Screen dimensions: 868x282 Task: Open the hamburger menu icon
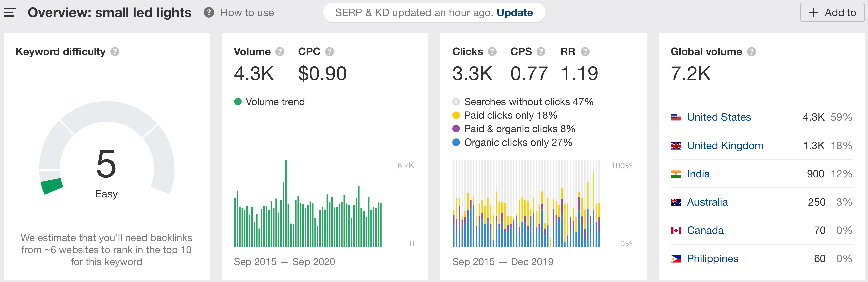[10, 13]
